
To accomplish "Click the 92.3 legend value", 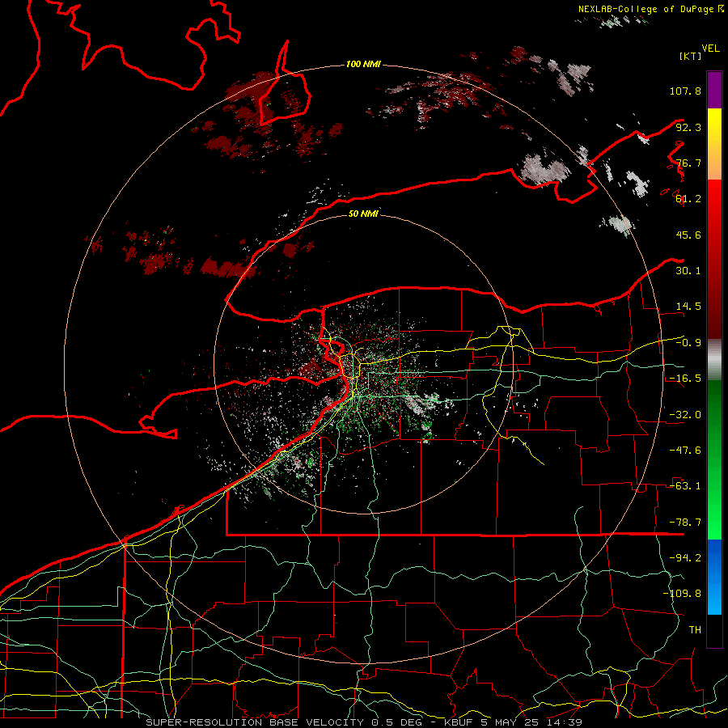I will pos(688,127).
